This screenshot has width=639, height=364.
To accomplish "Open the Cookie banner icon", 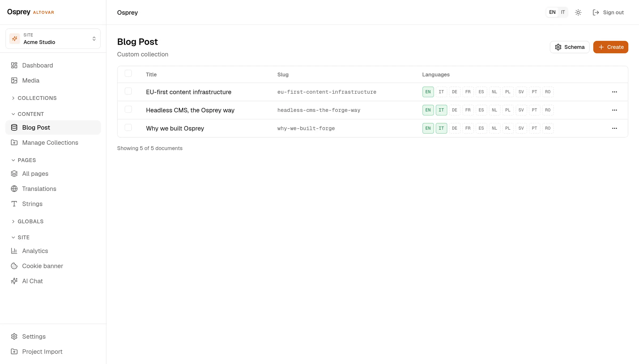I will tap(14, 266).
